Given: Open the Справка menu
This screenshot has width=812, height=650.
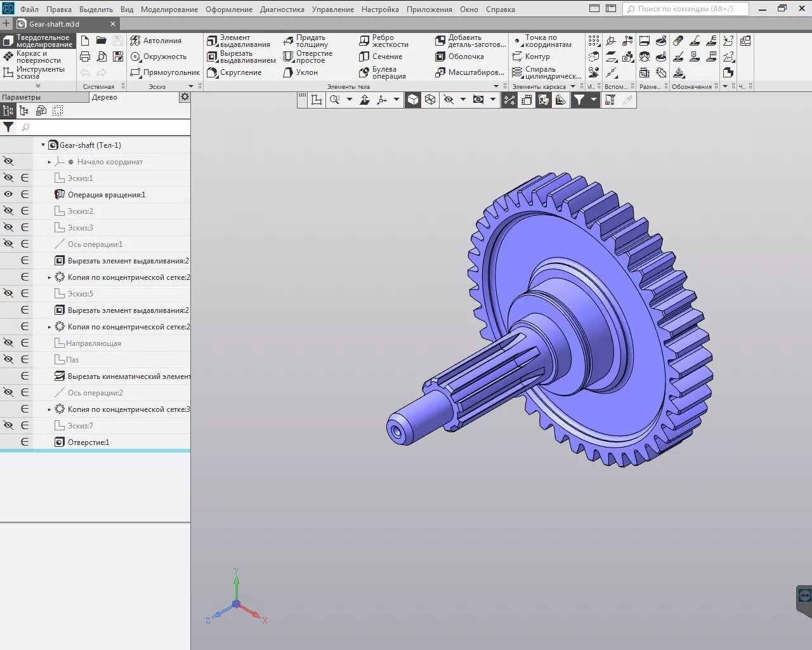Looking at the screenshot, I should tap(501, 10).
